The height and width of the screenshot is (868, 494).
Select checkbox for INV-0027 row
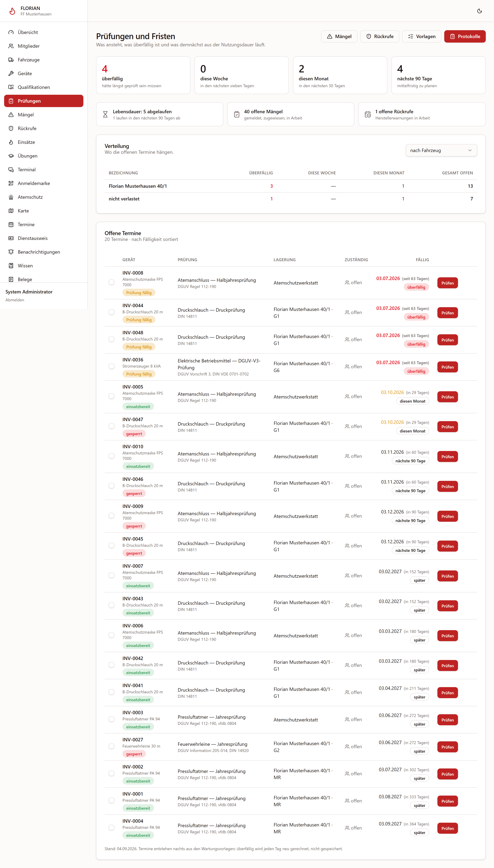[x=111, y=747]
